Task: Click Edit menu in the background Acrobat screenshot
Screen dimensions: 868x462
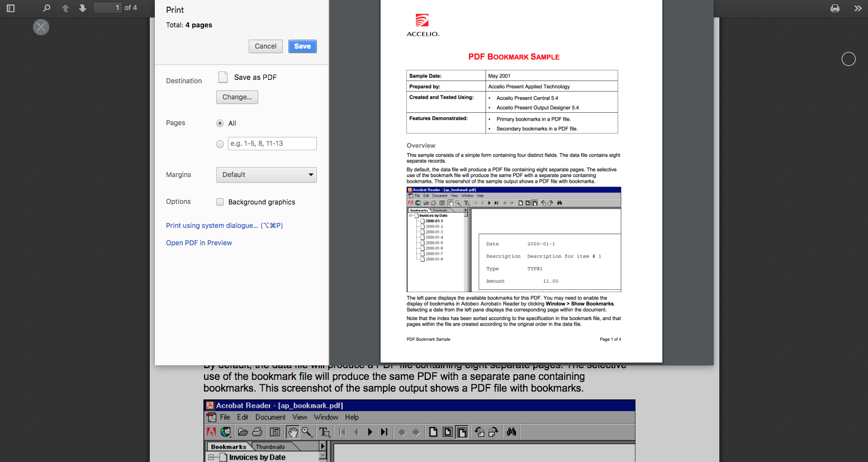Action: [x=243, y=417]
